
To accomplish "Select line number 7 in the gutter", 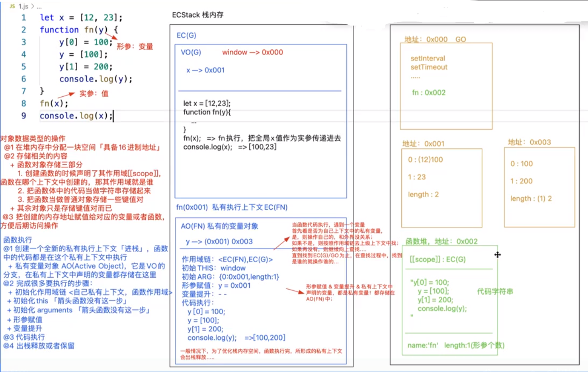I will click(23, 91).
